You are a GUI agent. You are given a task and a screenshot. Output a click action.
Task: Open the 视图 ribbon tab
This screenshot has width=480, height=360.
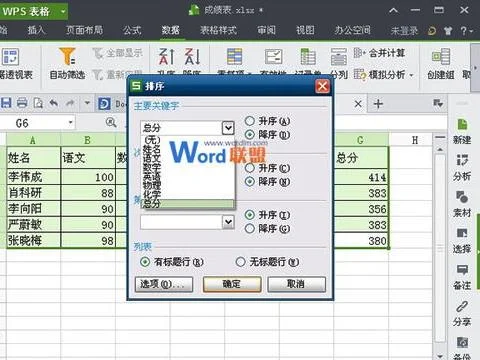tap(305, 30)
